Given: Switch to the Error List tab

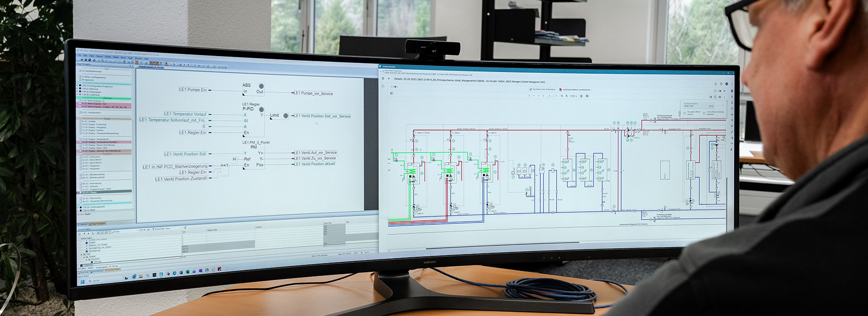Looking at the screenshot, I should click(84, 273).
